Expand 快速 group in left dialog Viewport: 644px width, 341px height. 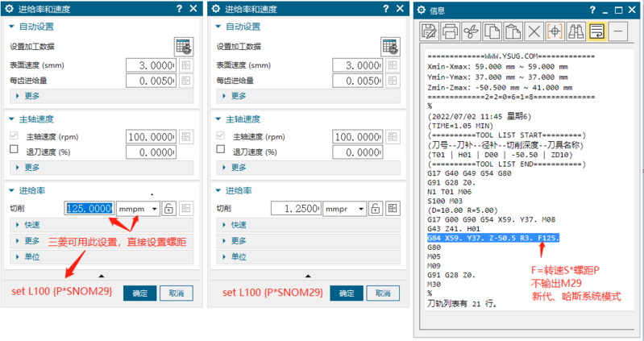(x=102, y=225)
